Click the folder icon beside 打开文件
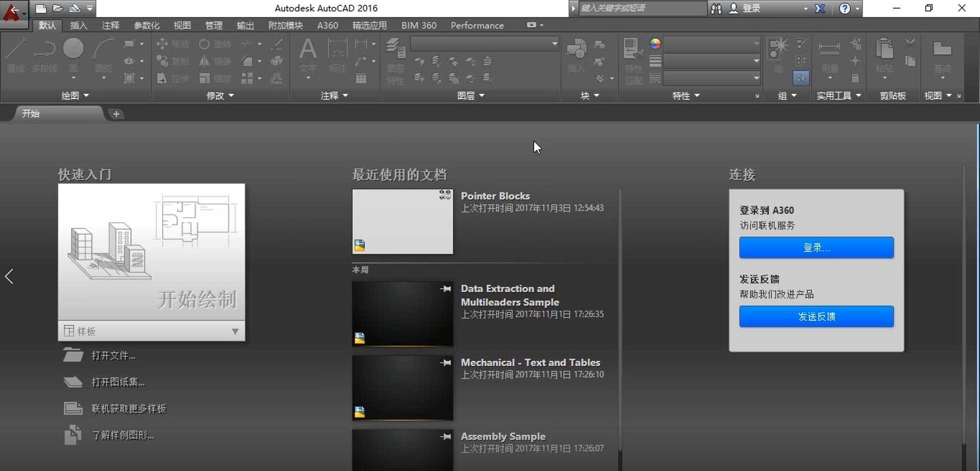The width and height of the screenshot is (980, 471). pyautogui.click(x=73, y=355)
